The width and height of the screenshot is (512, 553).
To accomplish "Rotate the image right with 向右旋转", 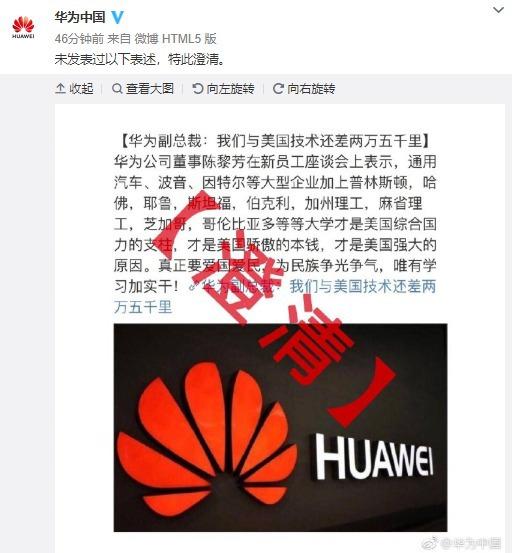I will 304,89.
